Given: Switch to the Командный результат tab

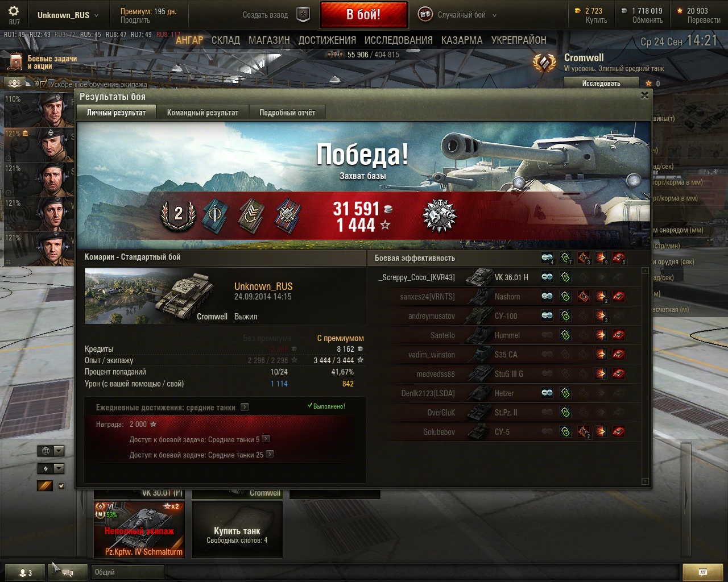Looking at the screenshot, I should (x=202, y=113).
